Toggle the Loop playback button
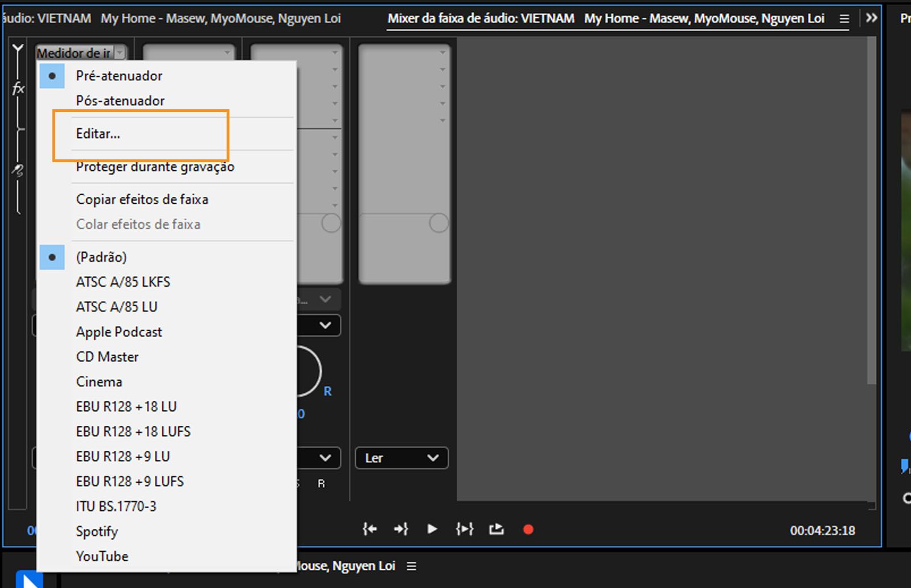Viewport: 911px width, 588px height. [496, 529]
